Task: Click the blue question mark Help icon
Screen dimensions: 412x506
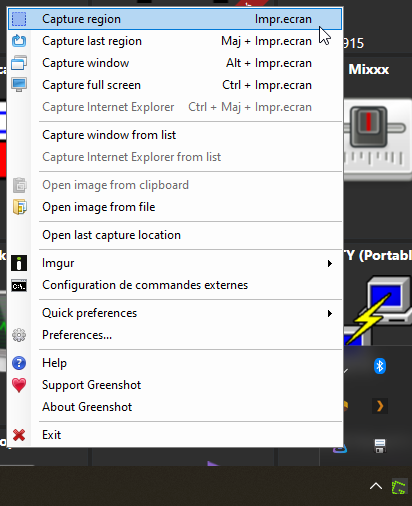Action: point(19,363)
